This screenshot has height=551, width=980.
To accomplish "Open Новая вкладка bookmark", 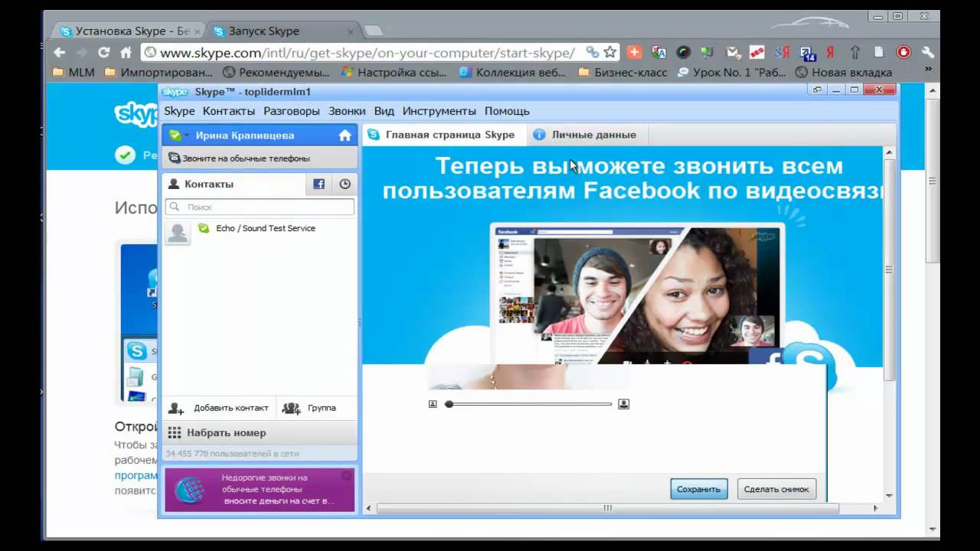I will click(x=844, y=73).
